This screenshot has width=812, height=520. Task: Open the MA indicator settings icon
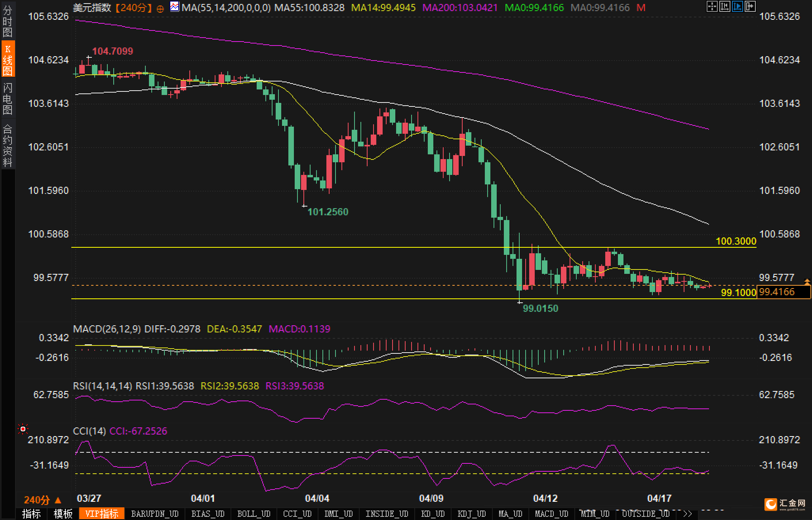174,7
